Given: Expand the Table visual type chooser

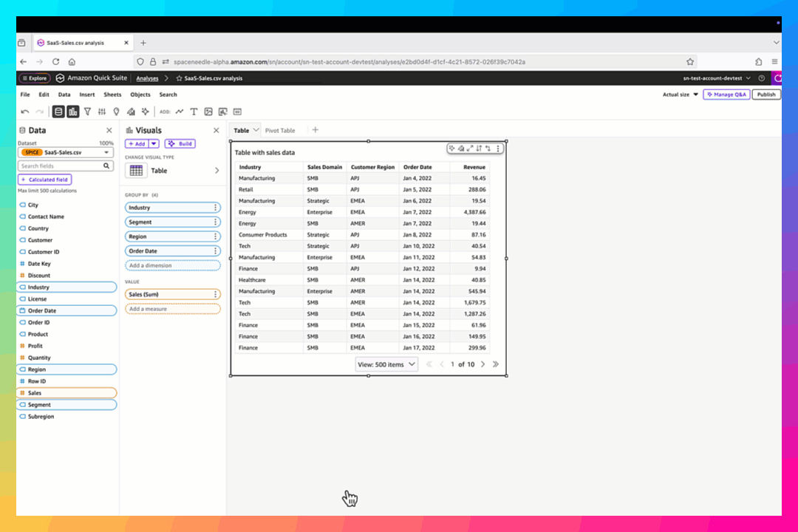Looking at the screenshot, I should tap(216, 171).
